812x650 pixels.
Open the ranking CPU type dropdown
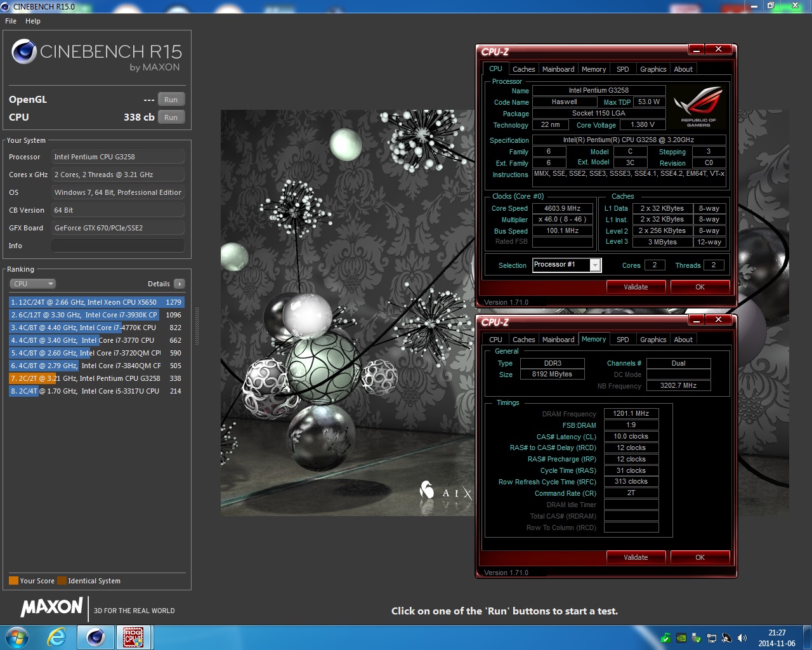click(x=33, y=284)
